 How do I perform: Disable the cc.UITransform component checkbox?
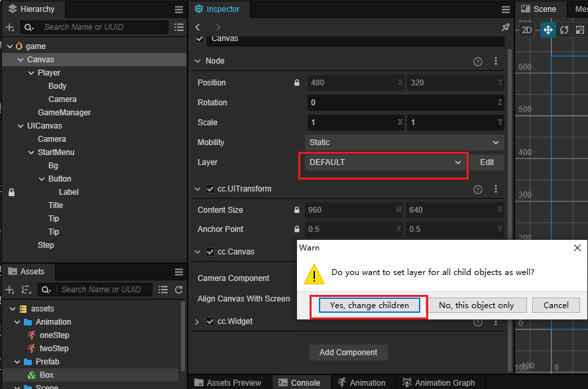[210, 189]
